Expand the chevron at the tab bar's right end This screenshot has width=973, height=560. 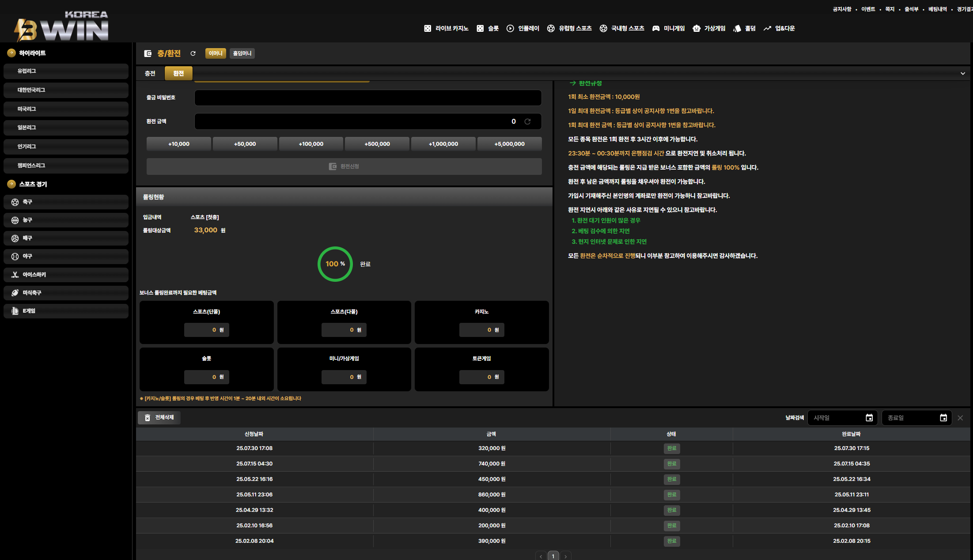click(963, 73)
